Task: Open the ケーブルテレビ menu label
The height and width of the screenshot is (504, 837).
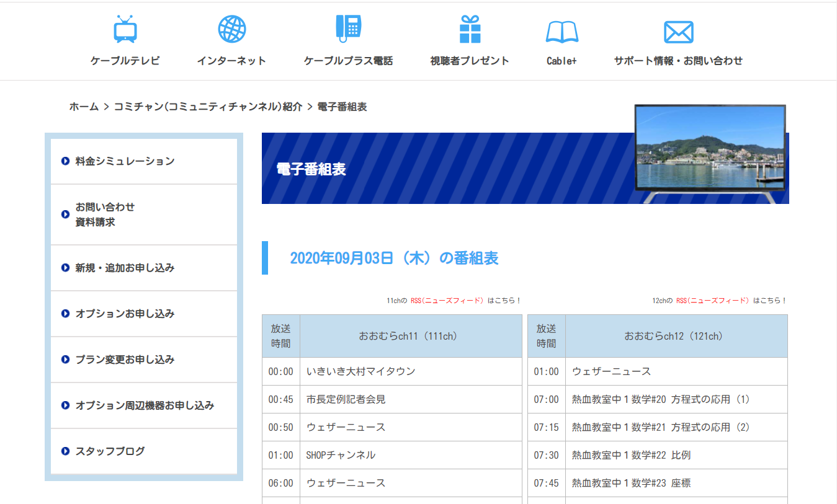Action: (125, 61)
